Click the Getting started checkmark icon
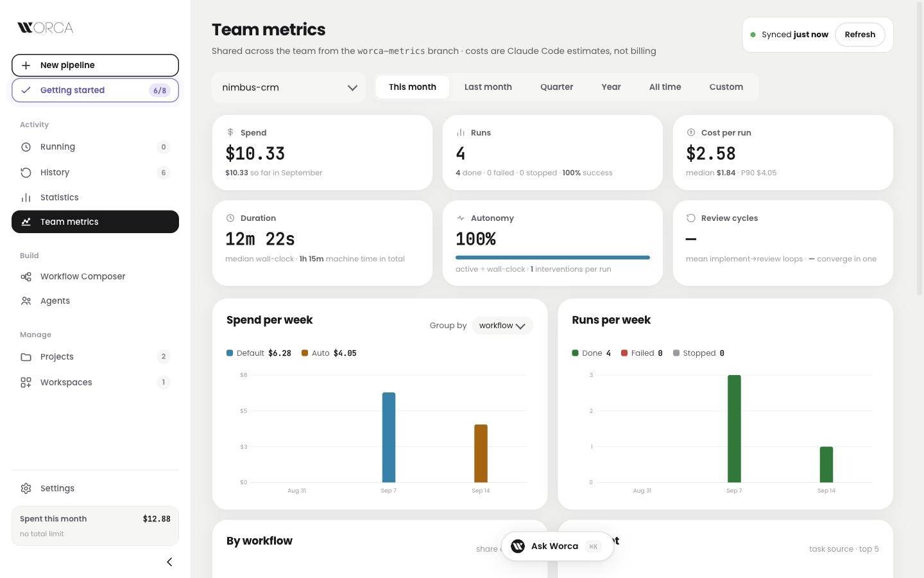This screenshot has width=924, height=578. tap(26, 91)
